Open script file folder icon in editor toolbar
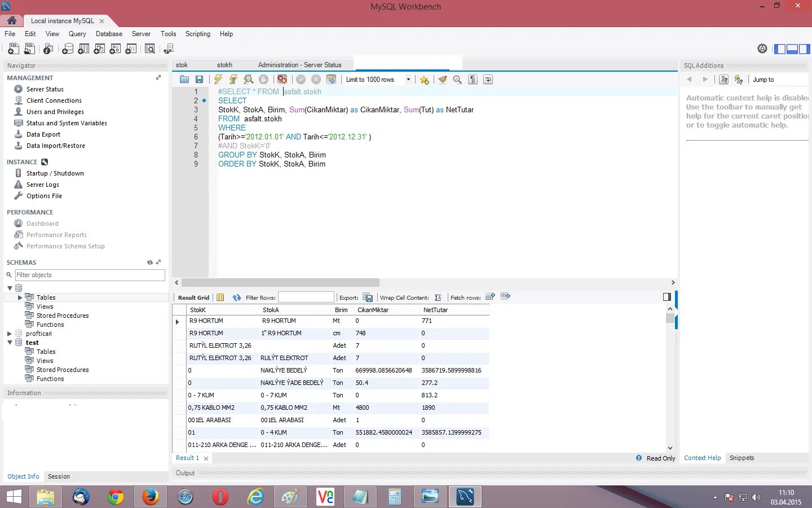Image resolution: width=812 pixels, height=508 pixels. tap(184, 80)
